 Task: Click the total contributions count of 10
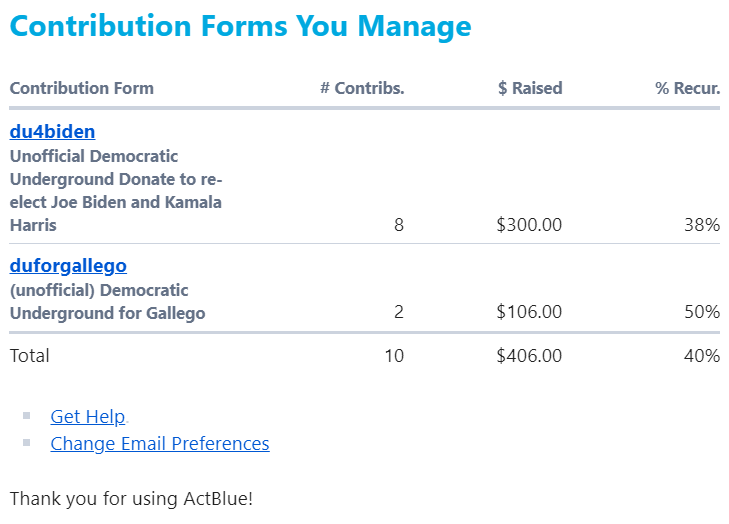[x=394, y=355]
